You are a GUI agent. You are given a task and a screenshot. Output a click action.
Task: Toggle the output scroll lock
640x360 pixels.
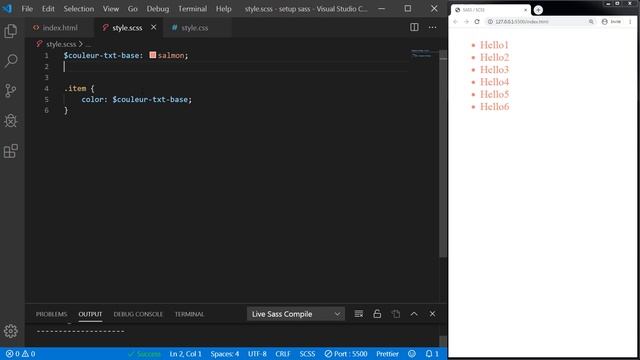377,314
